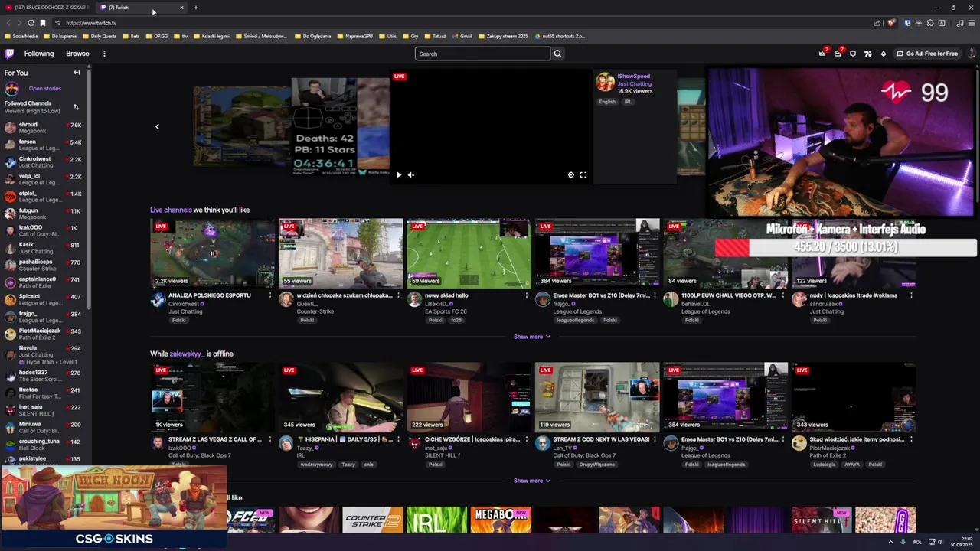Screen dimensions: 980x551
Task: Open the user profile avatar menu
Action: point(972,54)
